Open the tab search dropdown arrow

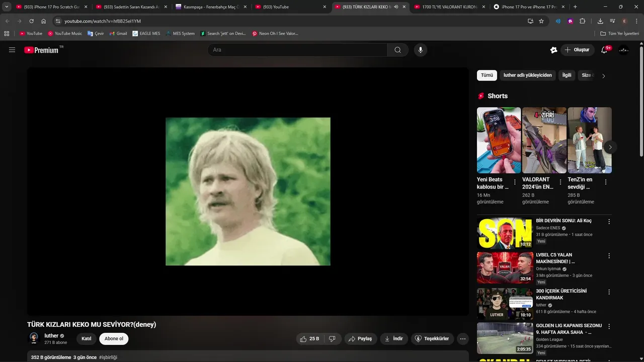click(7, 7)
